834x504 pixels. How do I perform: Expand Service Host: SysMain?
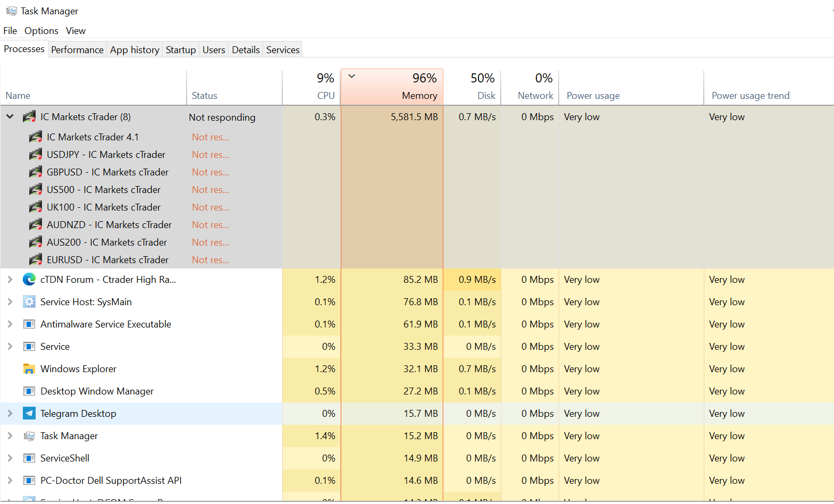coord(10,302)
